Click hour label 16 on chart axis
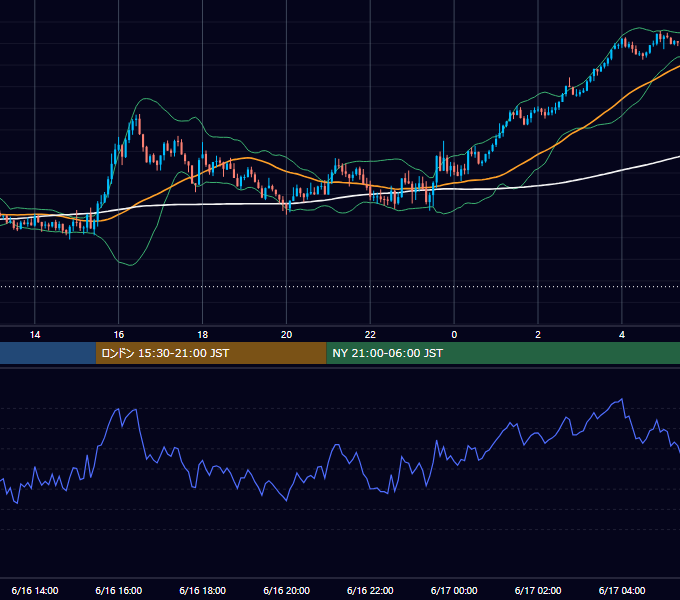Image resolution: width=680 pixels, height=600 pixels. point(118,335)
